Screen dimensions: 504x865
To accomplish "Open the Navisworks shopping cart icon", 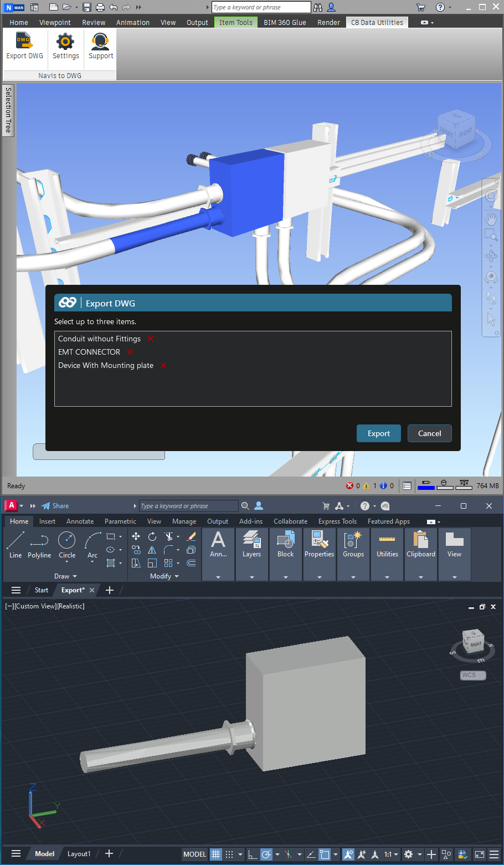I will 421,7.
